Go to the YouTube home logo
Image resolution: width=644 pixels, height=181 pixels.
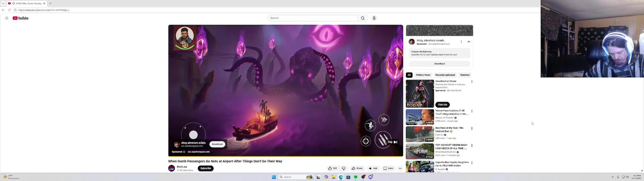(x=20, y=18)
